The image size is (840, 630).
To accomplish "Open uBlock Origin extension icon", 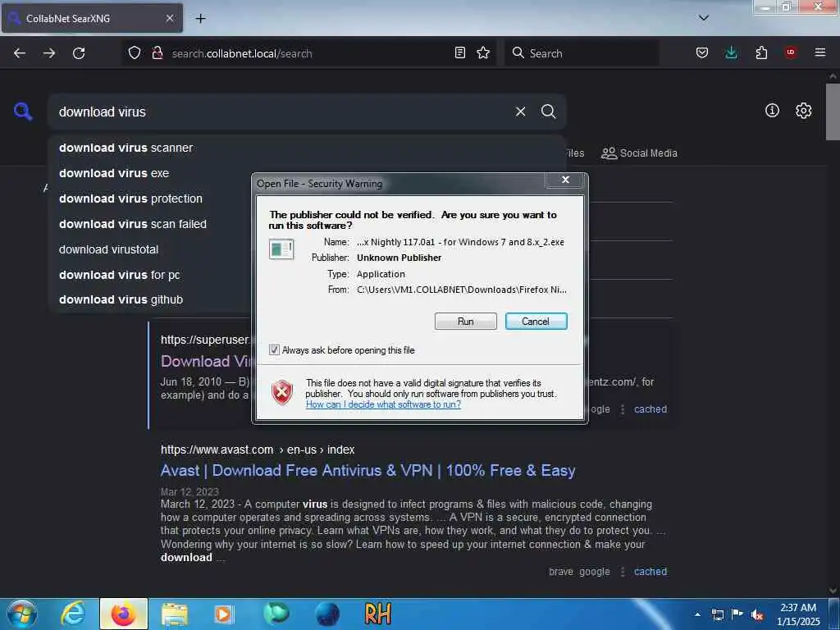I will point(791,52).
